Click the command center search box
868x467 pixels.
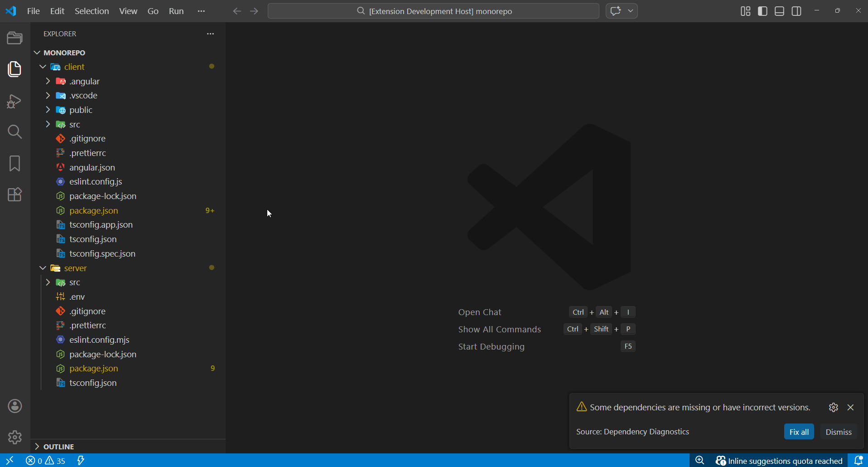pyautogui.click(x=434, y=11)
